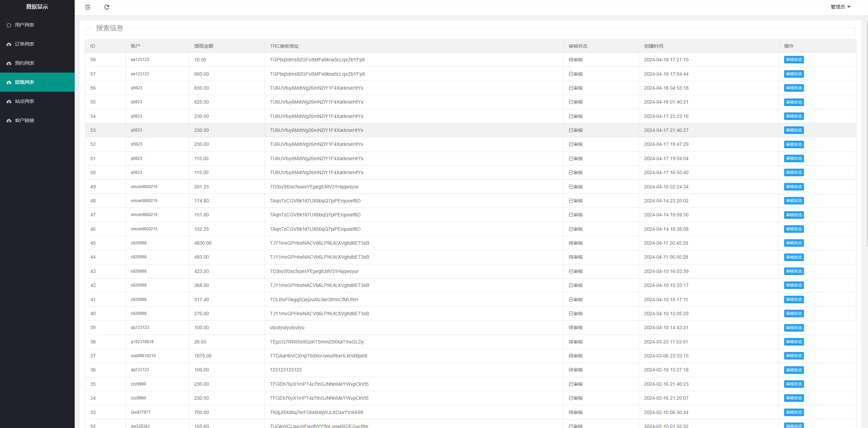Image resolution: width=868 pixels, height=428 pixels.
Task: Click the cloud icon beside 订单列表
Action: pyautogui.click(x=9, y=44)
